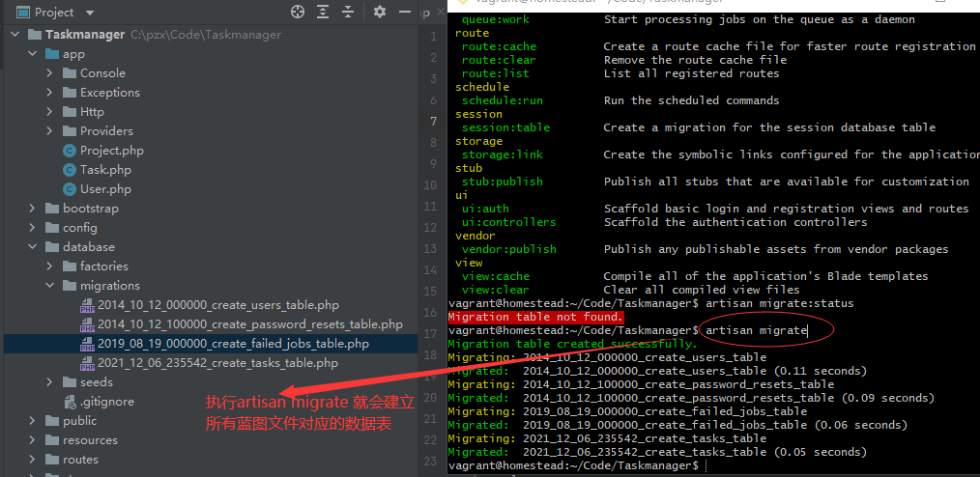Expand the factories folder
Viewport: 980px width, 477px height.
coord(49,267)
